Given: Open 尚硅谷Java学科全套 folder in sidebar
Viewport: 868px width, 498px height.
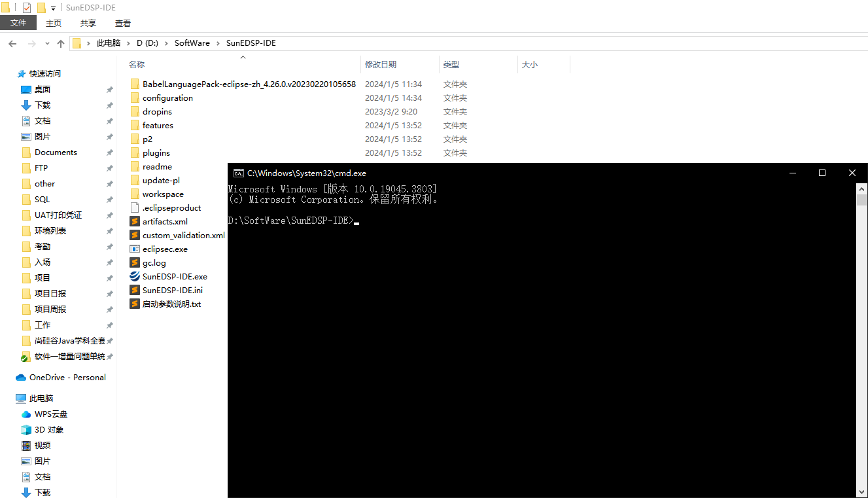Looking at the screenshot, I should [69, 340].
